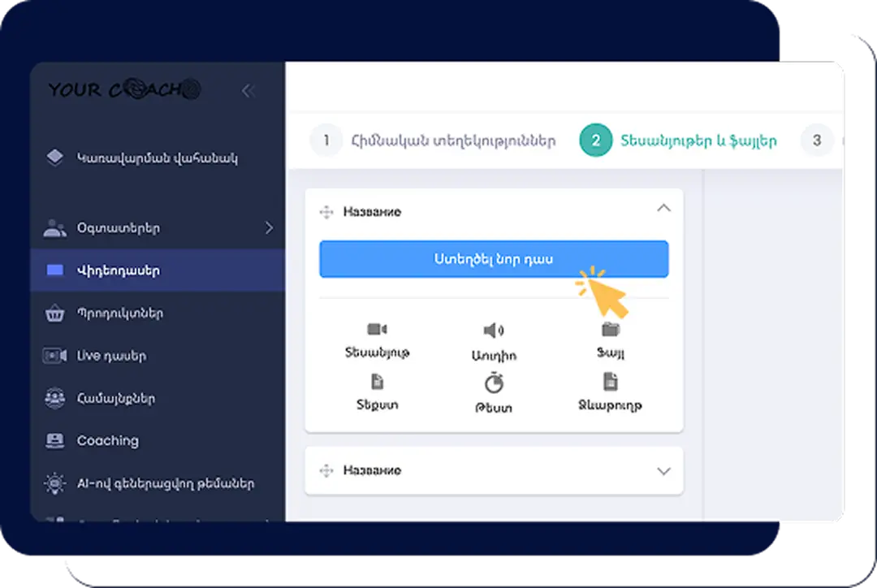Click first Название section title
The height and width of the screenshot is (588, 877).
(372, 212)
